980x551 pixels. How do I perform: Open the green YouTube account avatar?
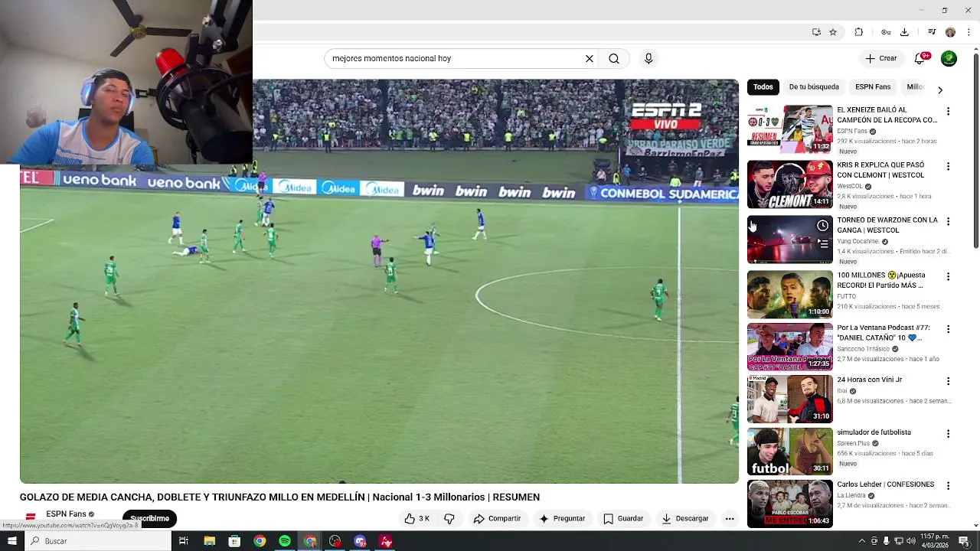point(949,58)
